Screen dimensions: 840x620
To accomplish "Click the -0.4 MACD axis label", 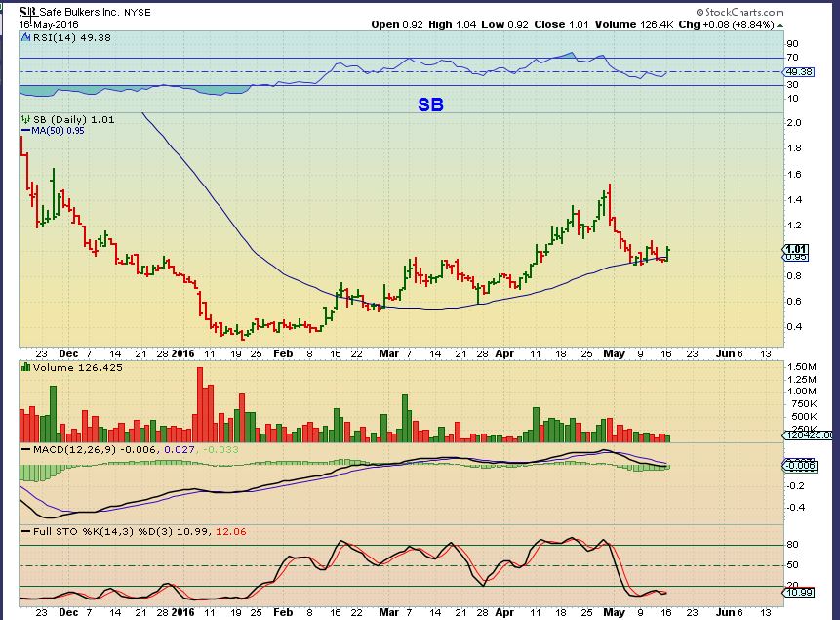I will [795, 508].
